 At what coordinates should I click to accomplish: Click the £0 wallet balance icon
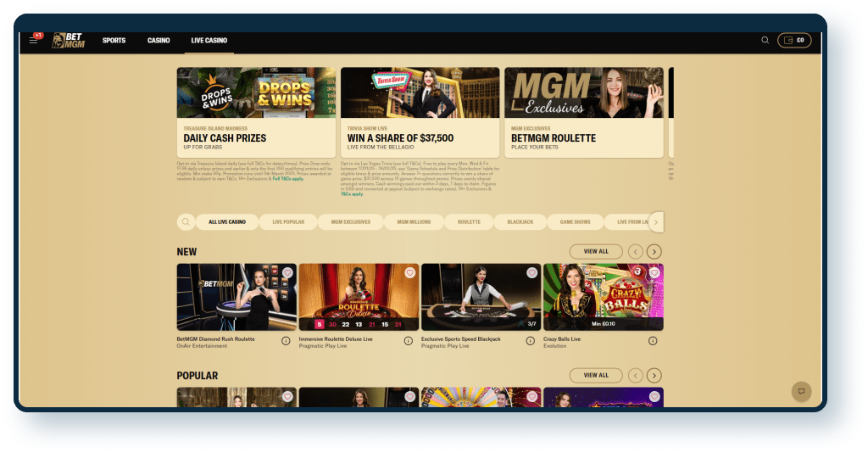click(793, 41)
